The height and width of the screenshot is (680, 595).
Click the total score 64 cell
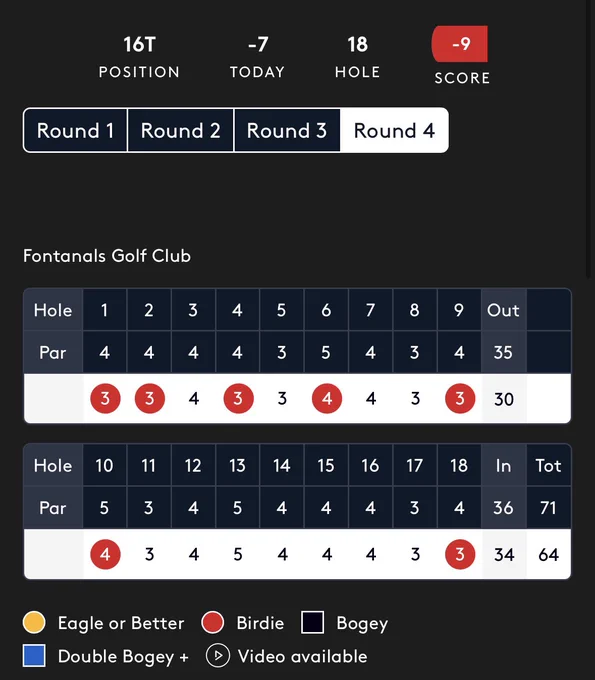549,555
